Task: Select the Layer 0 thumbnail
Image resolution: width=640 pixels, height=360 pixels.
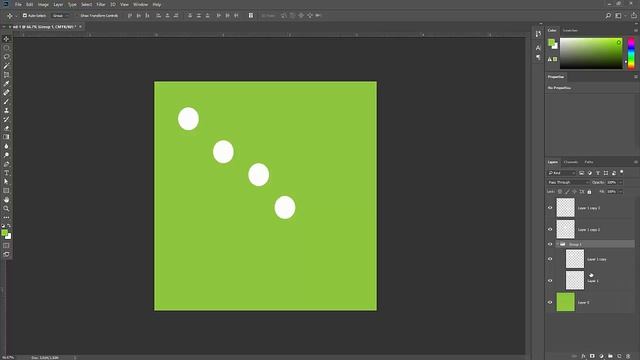Action: click(565, 302)
